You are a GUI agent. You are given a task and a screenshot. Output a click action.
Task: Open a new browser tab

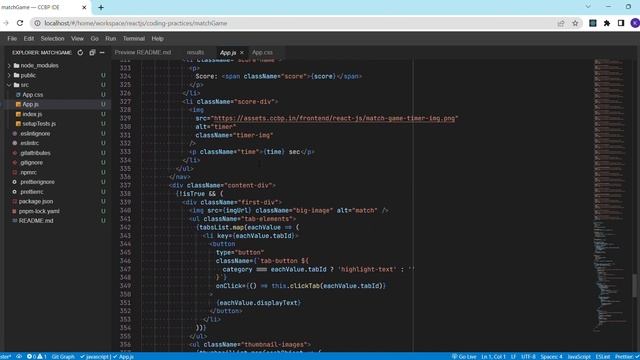[101, 7]
